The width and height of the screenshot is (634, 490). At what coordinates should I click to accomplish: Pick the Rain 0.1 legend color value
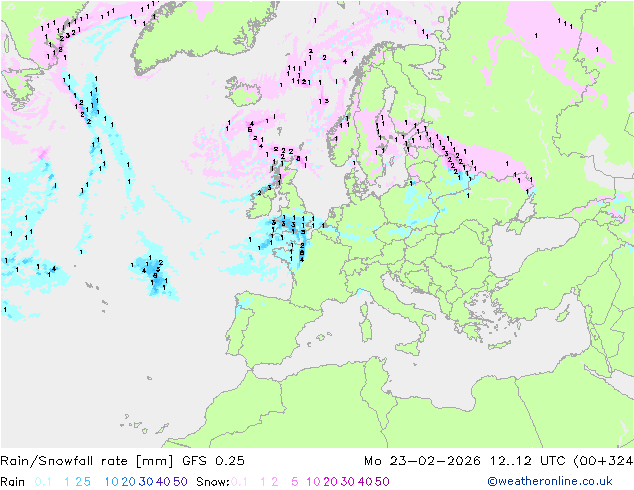point(43,482)
